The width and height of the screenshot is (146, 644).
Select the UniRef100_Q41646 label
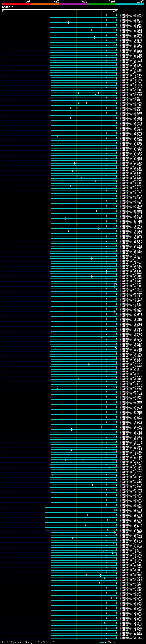click(131, 314)
